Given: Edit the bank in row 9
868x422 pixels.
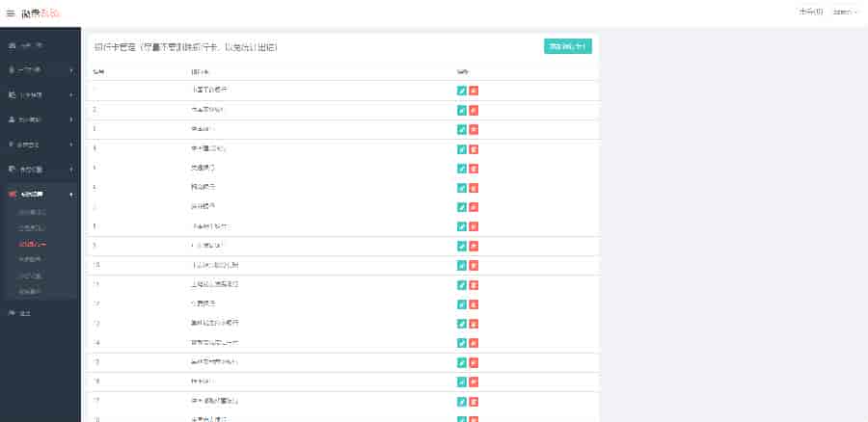Looking at the screenshot, I should point(462,246).
